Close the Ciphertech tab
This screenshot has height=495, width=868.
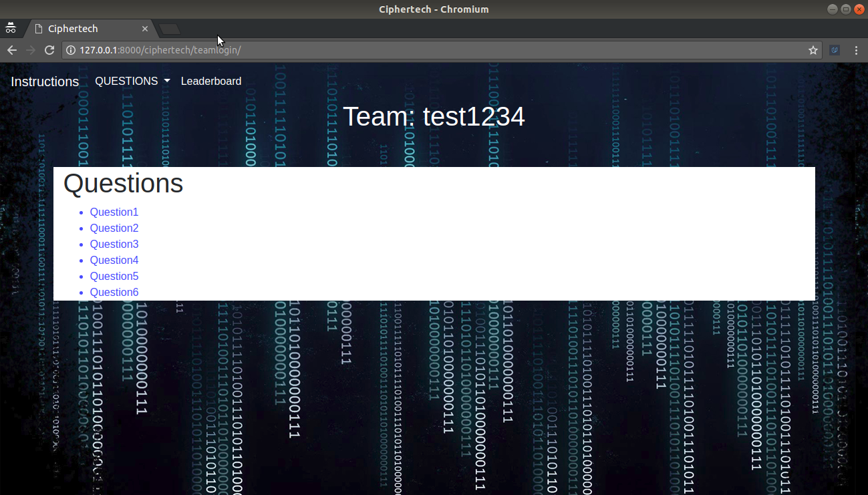click(x=145, y=29)
